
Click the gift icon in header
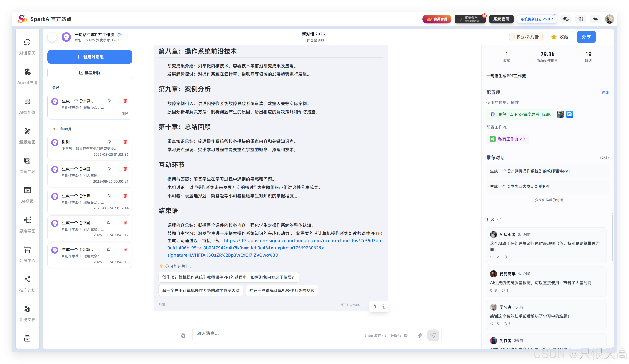click(581, 19)
